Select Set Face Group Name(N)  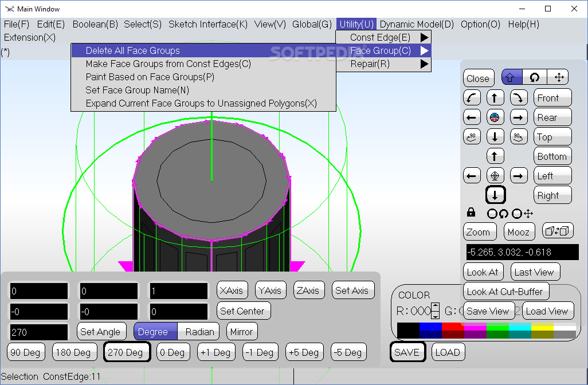click(203, 90)
